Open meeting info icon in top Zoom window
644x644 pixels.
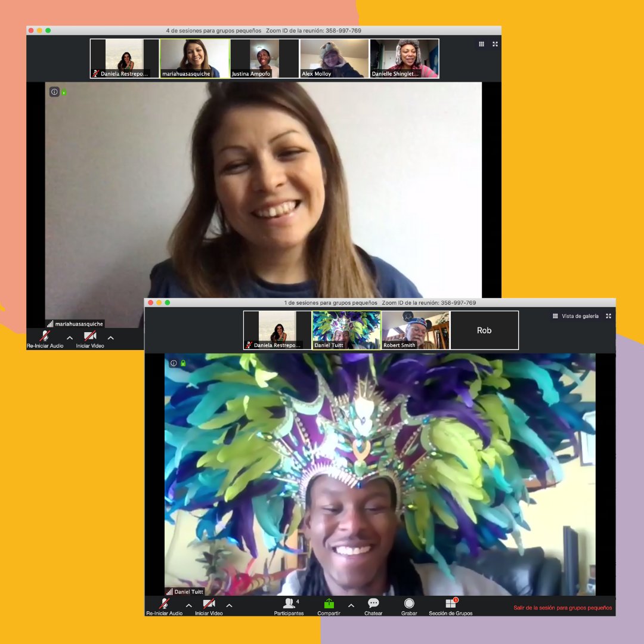coord(54,92)
